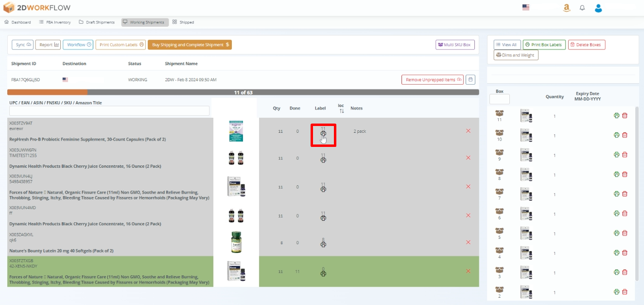Delete box 10 using its trash icon
The width and height of the screenshot is (644, 305).
[625, 135]
